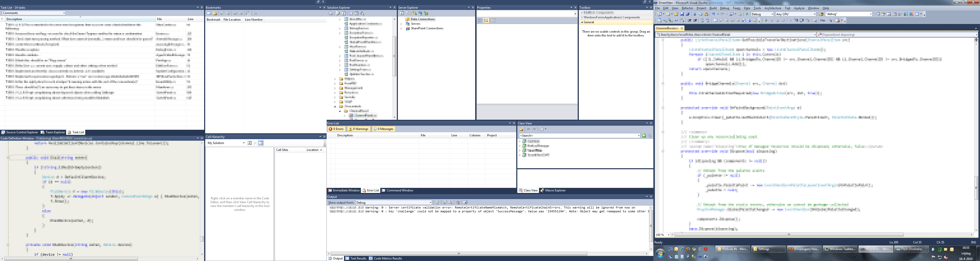The image size is (980, 261).
Task: Switch to the Immediate Window tab
Action: point(344,190)
